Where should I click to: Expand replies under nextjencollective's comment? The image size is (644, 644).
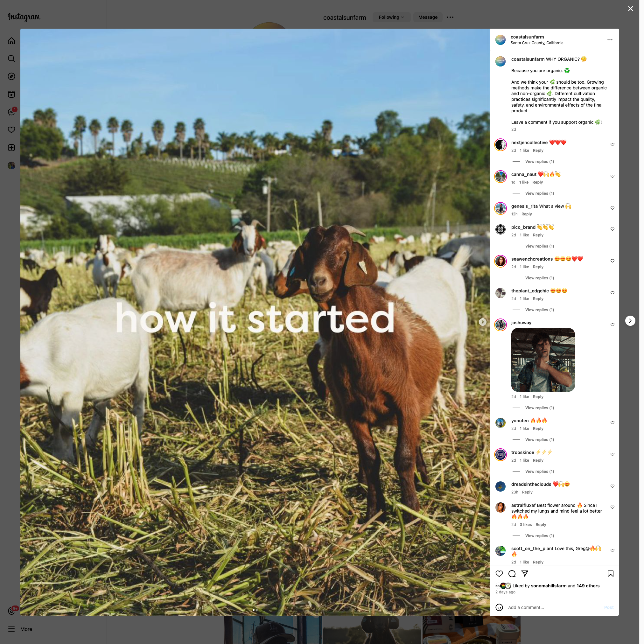click(539, 161)
